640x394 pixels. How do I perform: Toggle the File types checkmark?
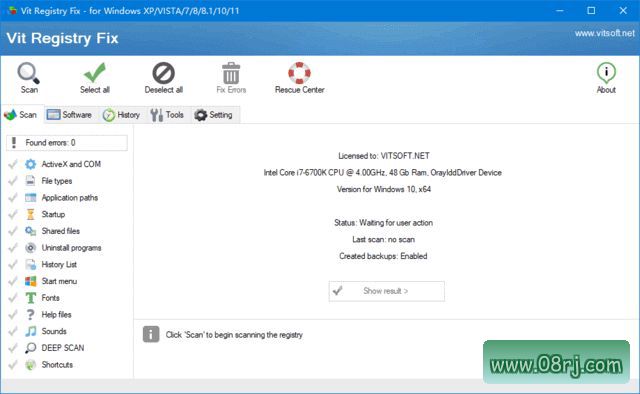pos(13,181)
